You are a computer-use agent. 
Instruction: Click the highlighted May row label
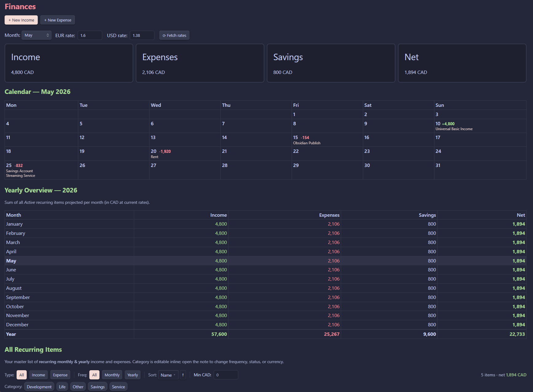click(11, 261)
